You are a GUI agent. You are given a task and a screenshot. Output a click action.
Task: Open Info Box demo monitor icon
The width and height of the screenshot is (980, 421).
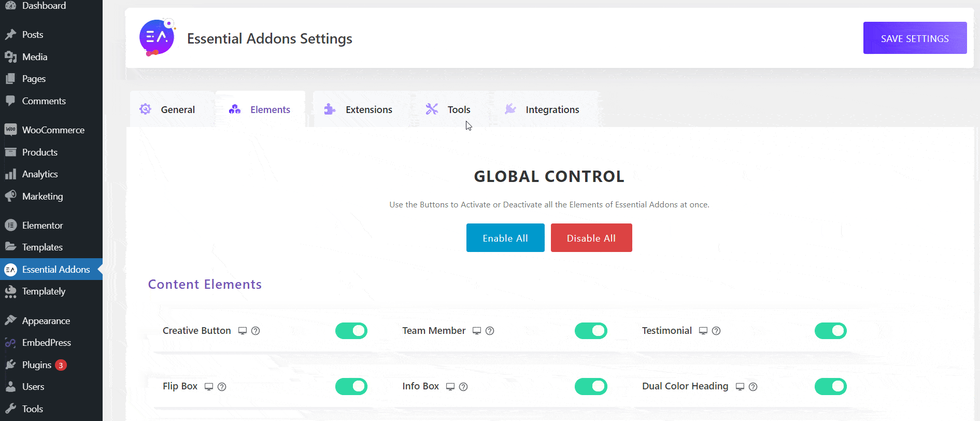(x=450, y=387)
